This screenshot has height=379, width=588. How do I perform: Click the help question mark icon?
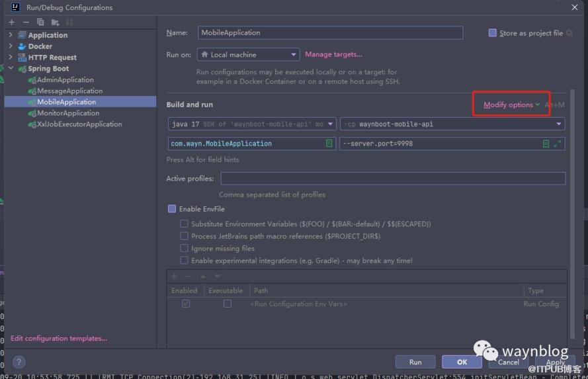(x=19, y=362)
